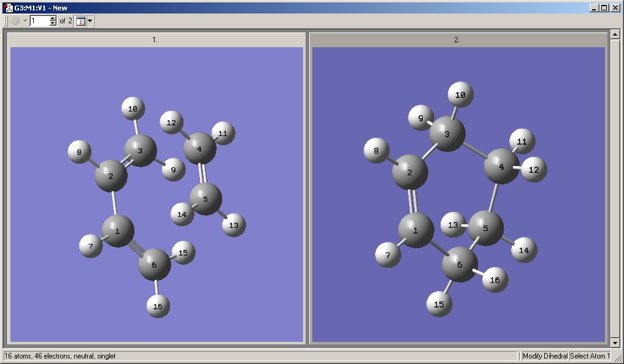Select hydrogen atom 13 in frame 2
Image resolution: width=624 pixels, height=364 pixels.
coord(453,226)
